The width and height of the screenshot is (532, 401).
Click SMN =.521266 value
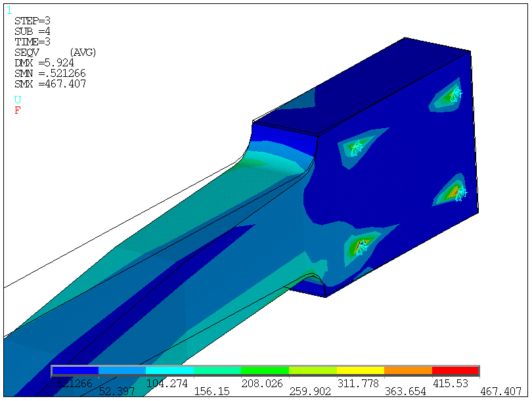pos(50,74)
